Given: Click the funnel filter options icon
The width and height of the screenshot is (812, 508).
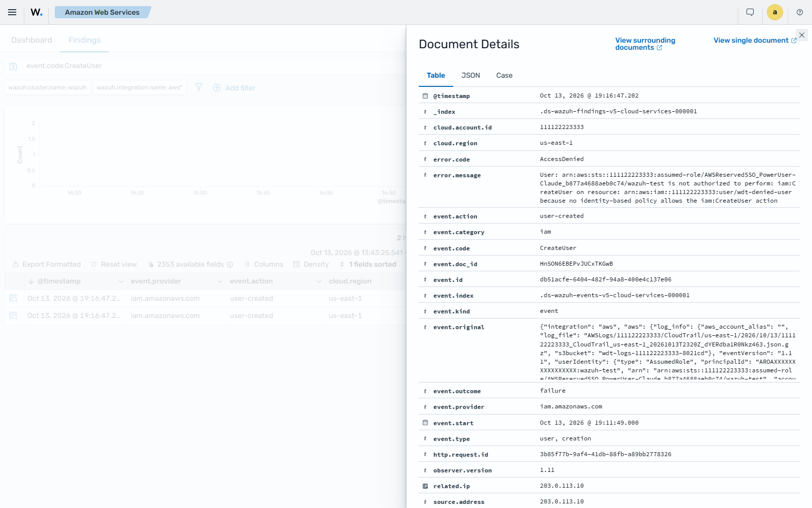Looking at the screenshot, I should click(x=199, y=87).
